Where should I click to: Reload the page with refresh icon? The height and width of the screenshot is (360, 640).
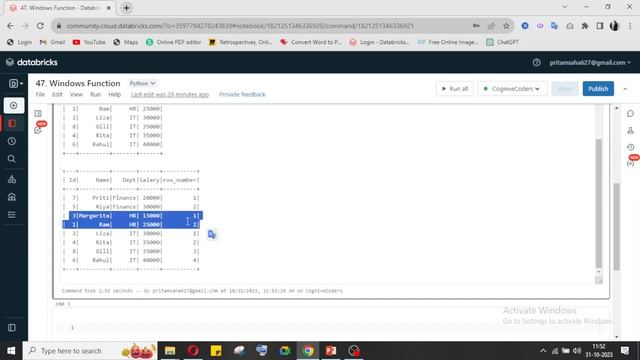(40, 26)
